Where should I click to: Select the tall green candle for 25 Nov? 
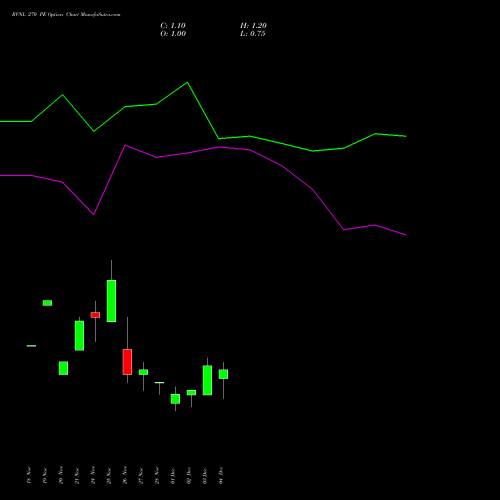pyautogui.click(x=111, y=301)
